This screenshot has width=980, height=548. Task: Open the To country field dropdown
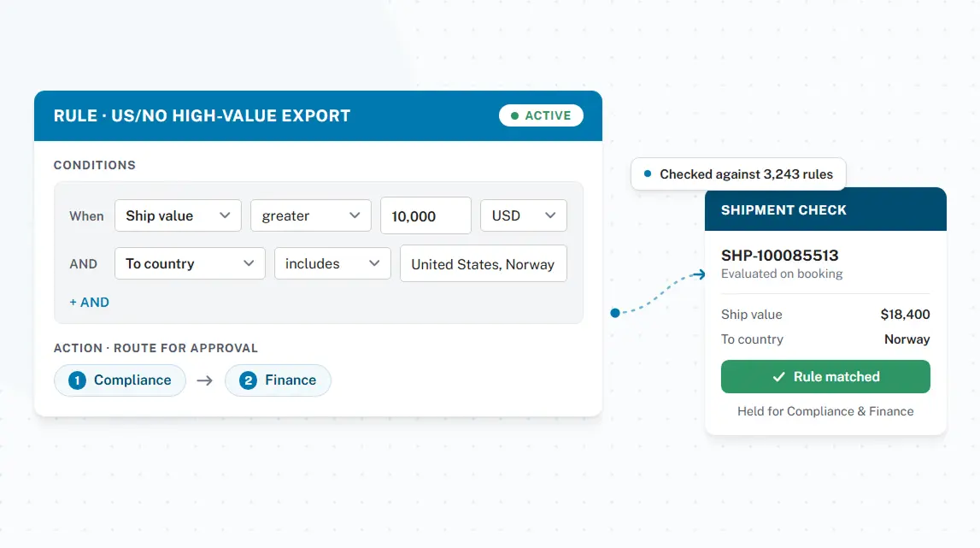pos(190,263)
